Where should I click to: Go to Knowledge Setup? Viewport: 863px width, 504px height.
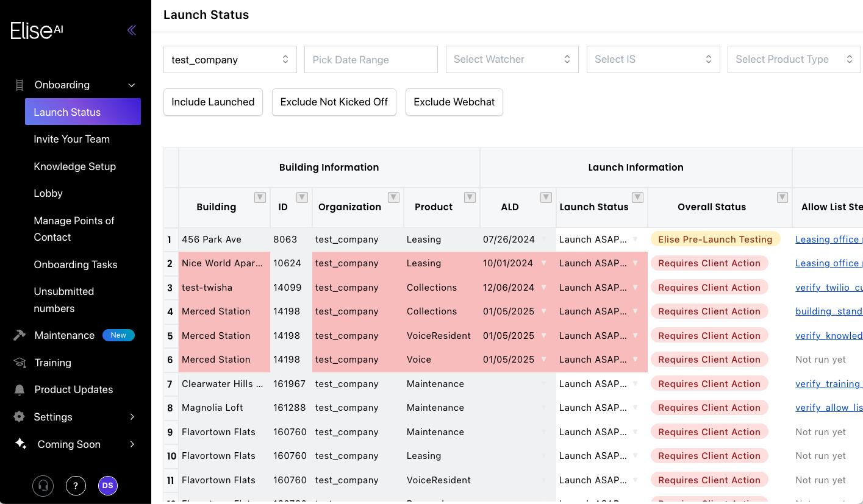[x=75, y=166]
